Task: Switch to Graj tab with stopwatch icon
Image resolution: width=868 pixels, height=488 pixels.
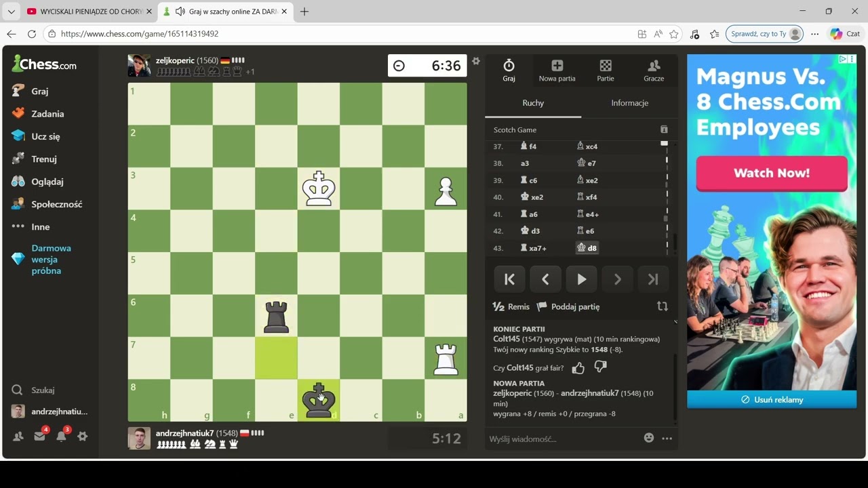Action: (509, 70)
